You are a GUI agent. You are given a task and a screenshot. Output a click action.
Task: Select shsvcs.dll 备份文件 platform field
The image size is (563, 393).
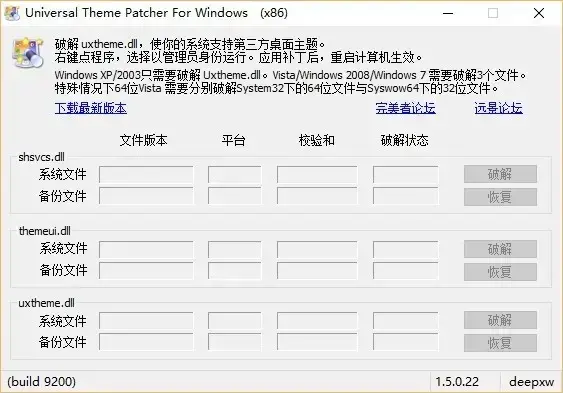pyautogui.click(x=234, y=196)
